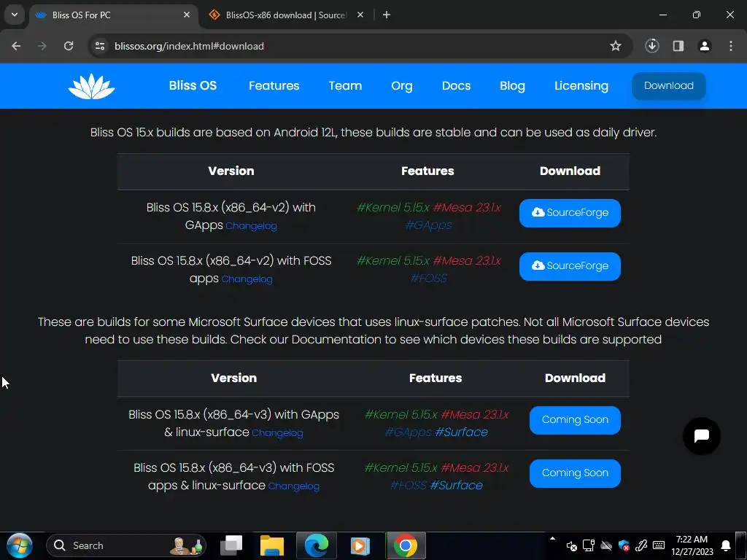The width and height of the screenshot is (747, 560).
Task: Open Org nav menu item
Action: tap(402, 86)
